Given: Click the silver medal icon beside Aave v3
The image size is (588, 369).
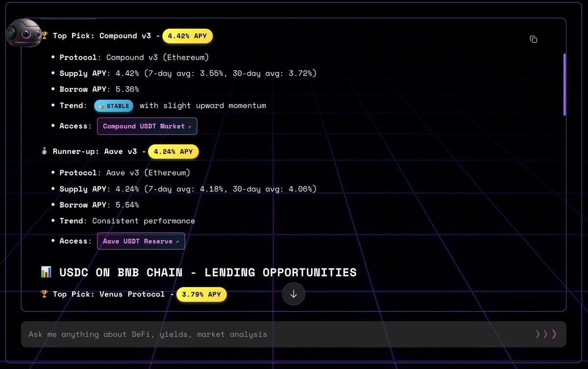Looking at the screenshot, I should [45, 151].
